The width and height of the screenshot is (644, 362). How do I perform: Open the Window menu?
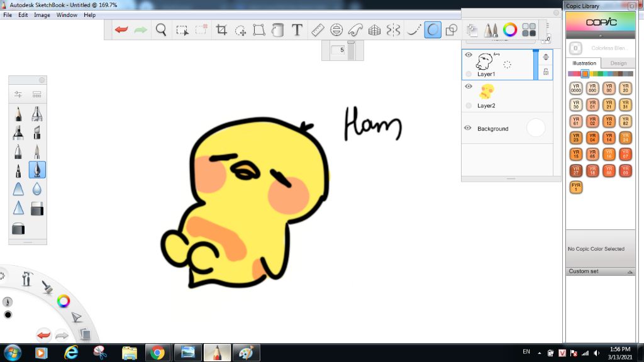click(67, 15)
